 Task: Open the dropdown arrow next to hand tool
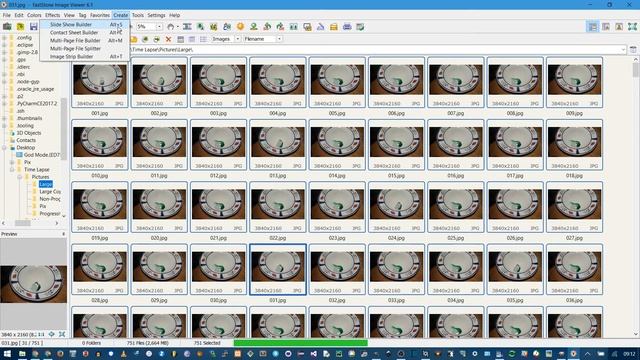178,27
